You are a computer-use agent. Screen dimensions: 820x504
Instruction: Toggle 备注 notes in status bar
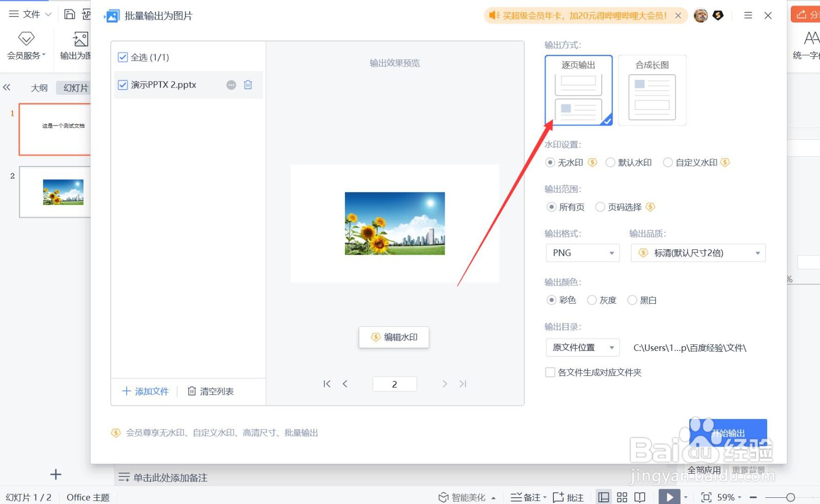pyautogui.click(x=526, y=497)
